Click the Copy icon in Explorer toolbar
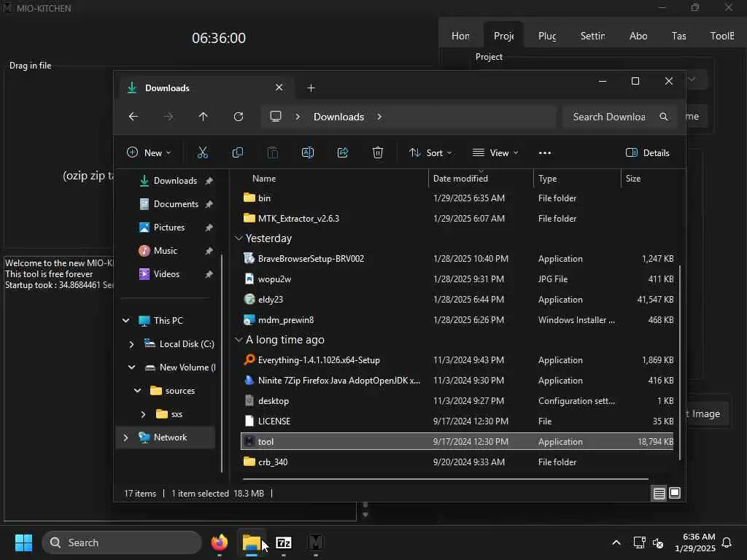Image resolution: width=747 pixels, height=560 pixels. coord(237,152)
